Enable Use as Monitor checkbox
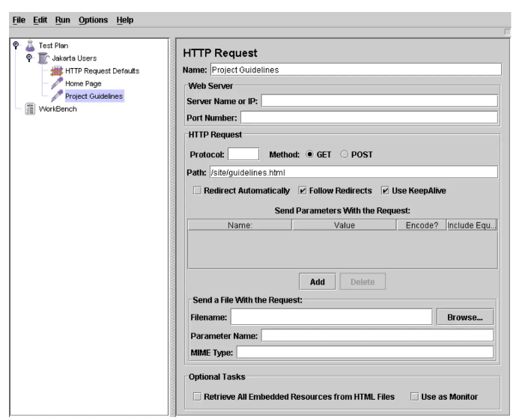531x420 pixels. (x=414, y=396)
